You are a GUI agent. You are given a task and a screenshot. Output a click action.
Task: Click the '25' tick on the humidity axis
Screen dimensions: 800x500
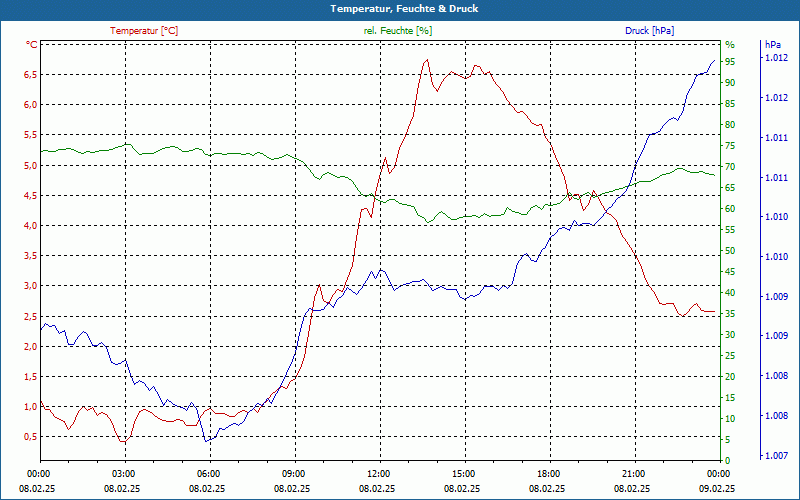tap(730, 356)
